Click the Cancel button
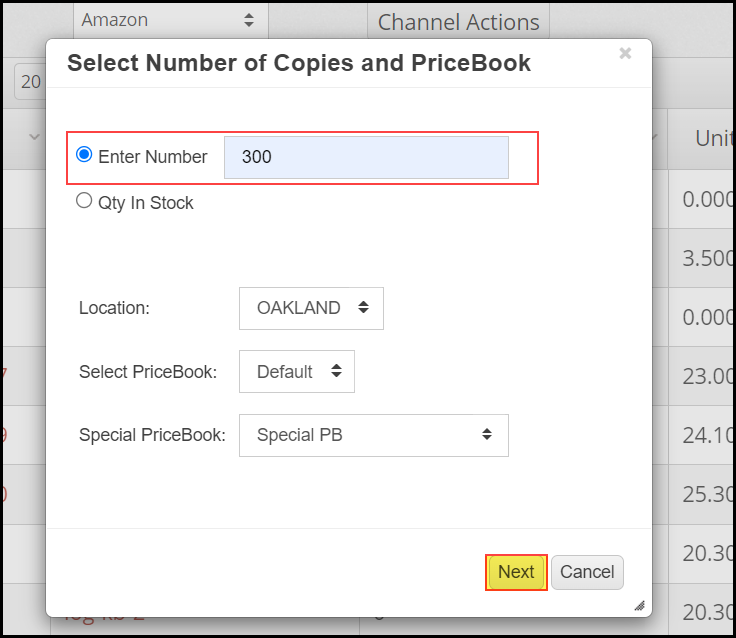736x638 pixels. click(x=587, y=572)
